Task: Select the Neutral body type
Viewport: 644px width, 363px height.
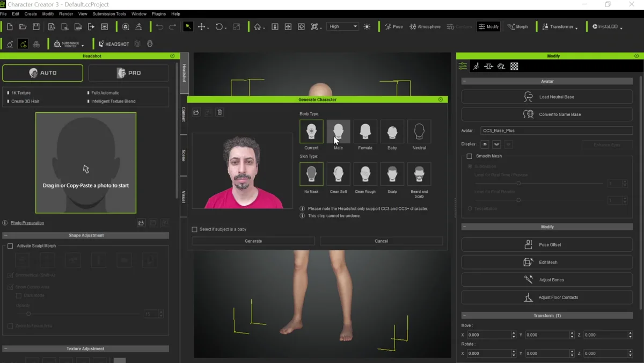Action: [419, 131]
